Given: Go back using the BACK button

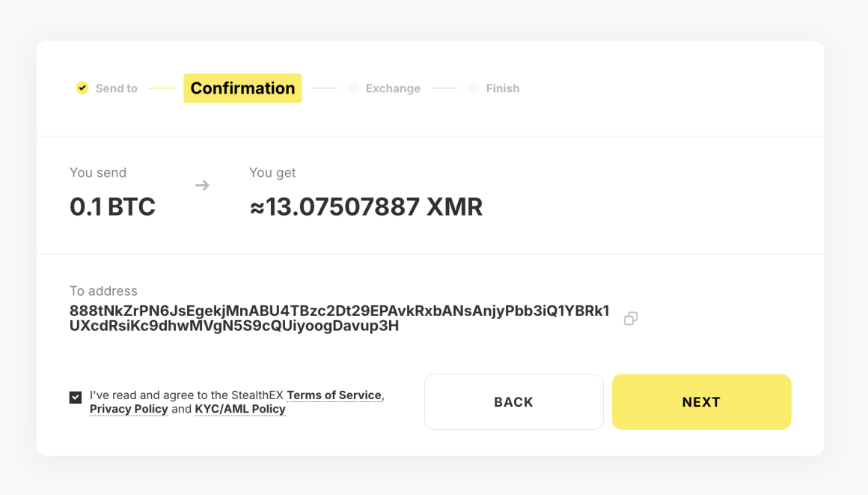Looking at the screenshot, I should point(513,401).
